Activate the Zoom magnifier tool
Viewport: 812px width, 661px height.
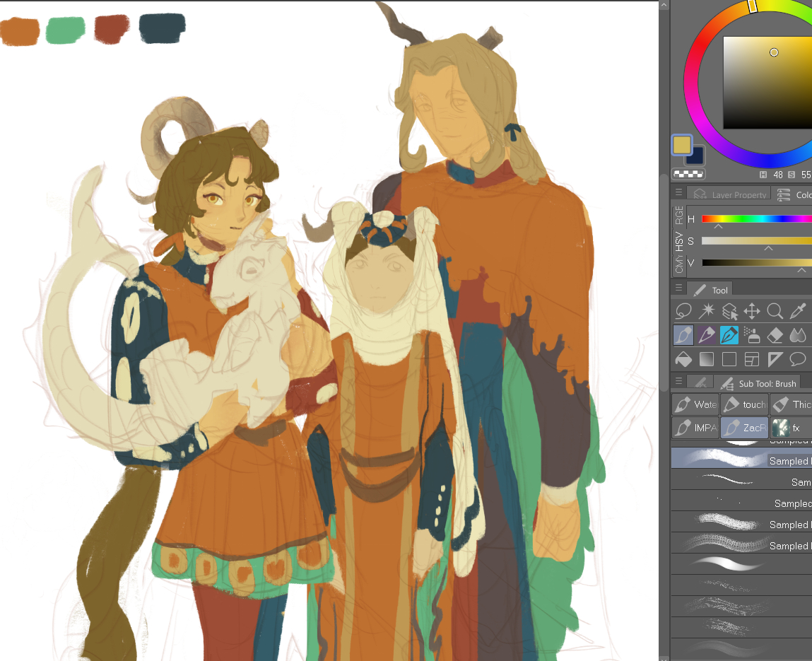tap(775, 311)
